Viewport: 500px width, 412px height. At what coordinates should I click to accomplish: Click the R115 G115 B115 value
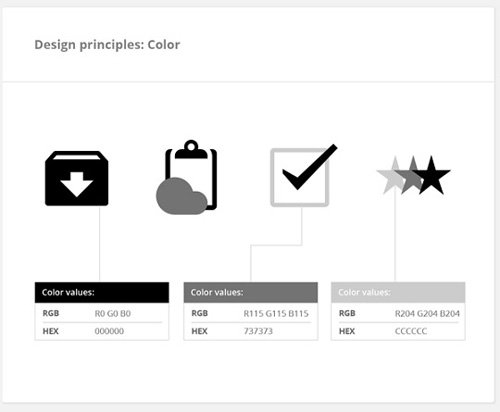276,314
